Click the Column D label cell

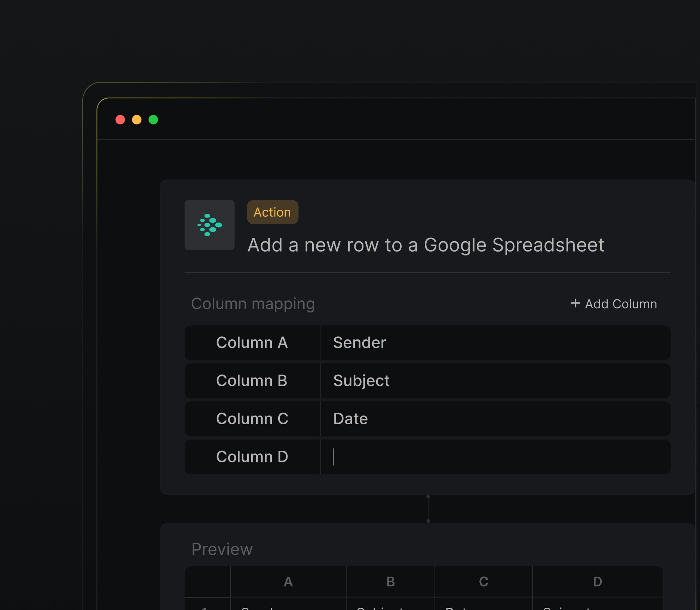(252, 457)
